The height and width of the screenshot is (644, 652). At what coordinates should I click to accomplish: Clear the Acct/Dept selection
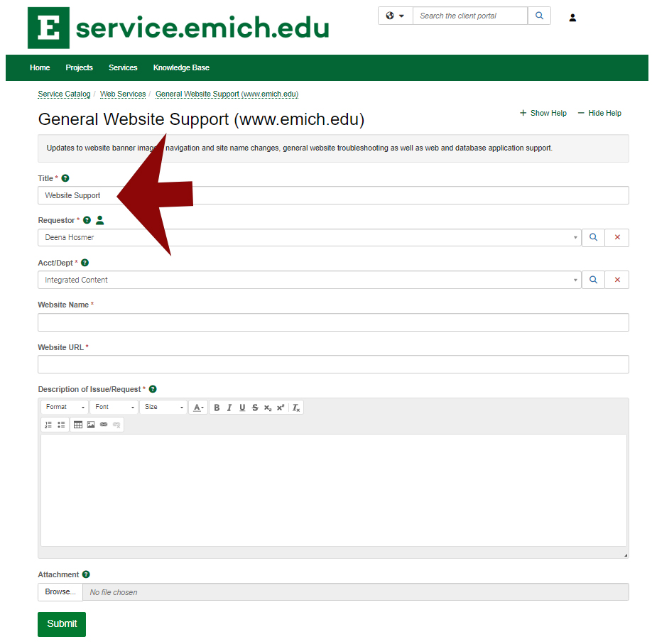pyautogui.click(x=617, y=280)
